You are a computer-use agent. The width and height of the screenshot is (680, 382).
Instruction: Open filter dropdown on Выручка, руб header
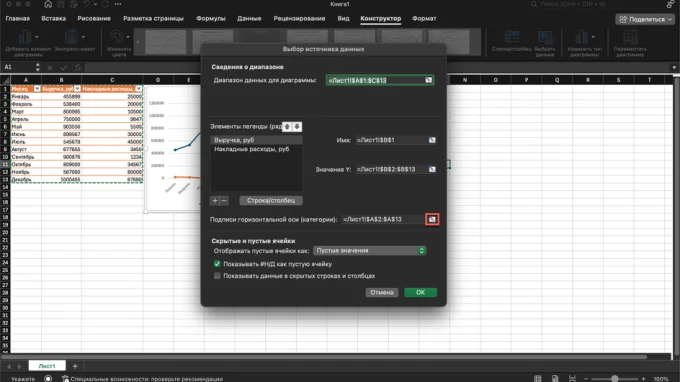tap(77, 89)
